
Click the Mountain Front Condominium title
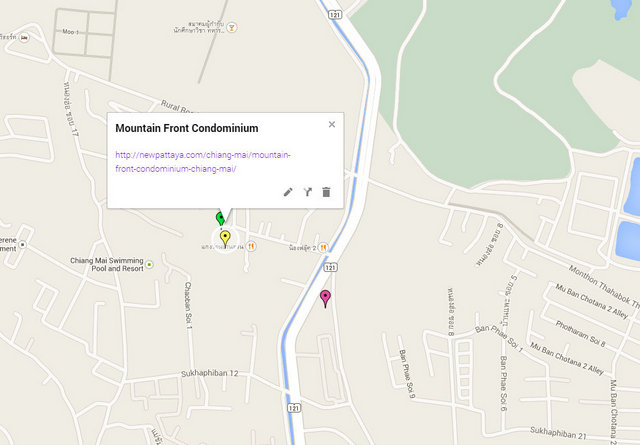click(187, 128)
